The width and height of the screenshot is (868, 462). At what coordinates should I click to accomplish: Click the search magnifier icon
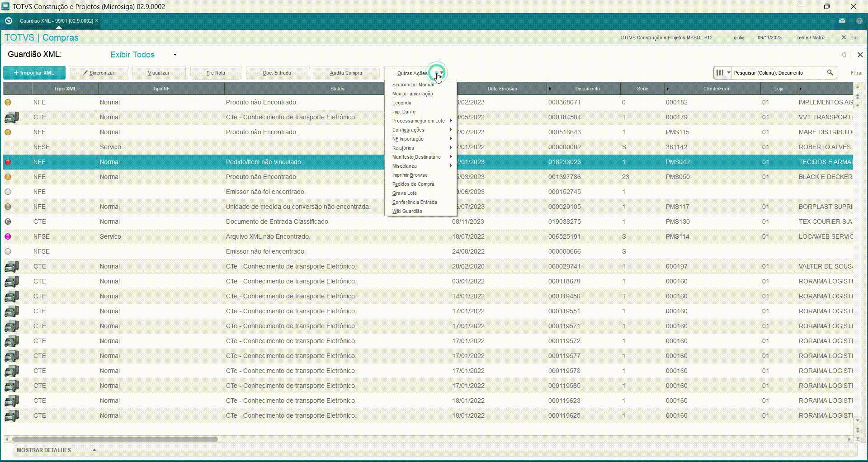[x=830, y=72]
